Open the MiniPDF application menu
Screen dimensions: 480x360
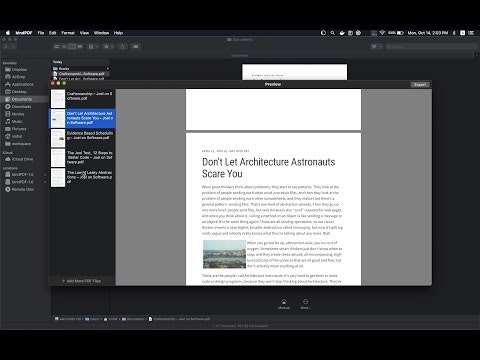pos(24,33)
